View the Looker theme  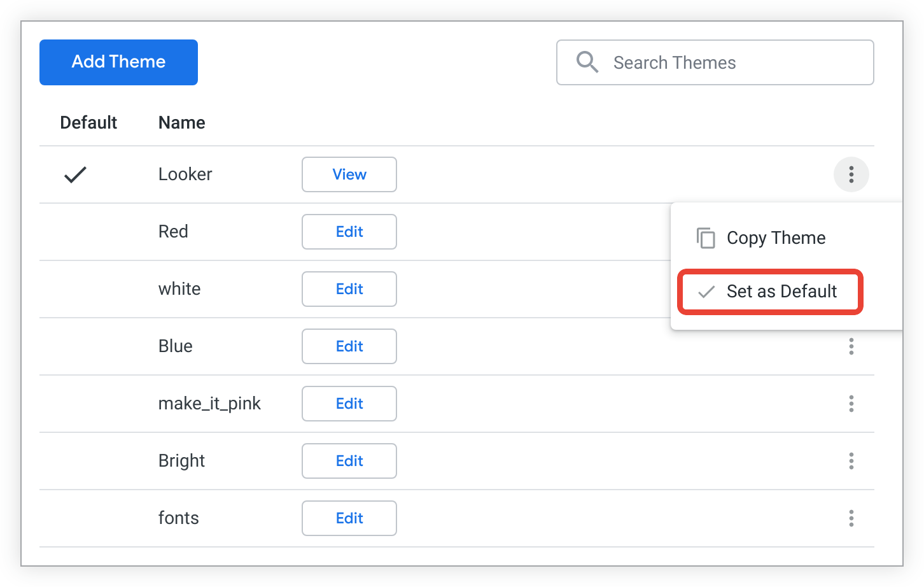(x=349, y=174)
